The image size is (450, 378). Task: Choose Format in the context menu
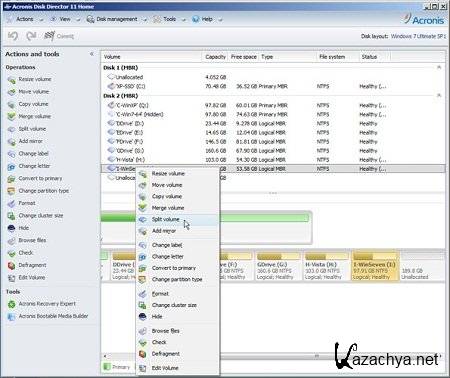coord(178,294)
